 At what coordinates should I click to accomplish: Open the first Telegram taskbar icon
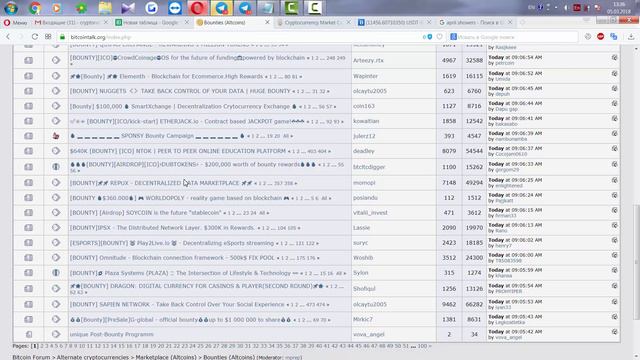click(x=222, y=8)
